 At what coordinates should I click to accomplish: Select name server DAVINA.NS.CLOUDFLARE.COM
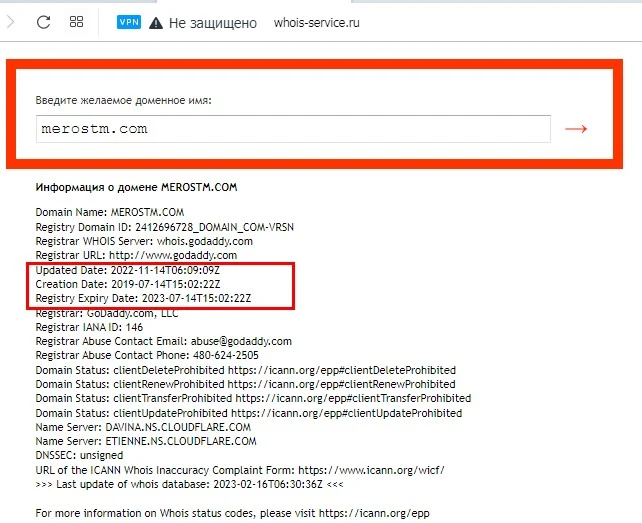[x=178, y=427]
